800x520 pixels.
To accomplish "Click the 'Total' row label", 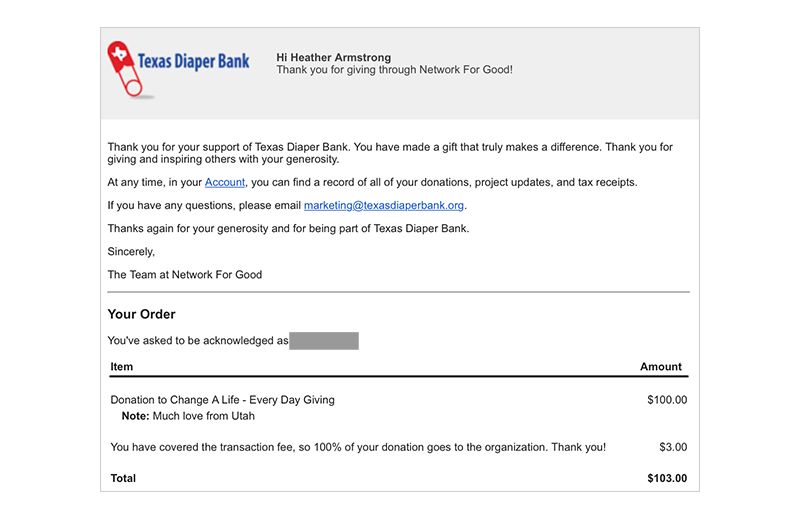I will 123,478.
